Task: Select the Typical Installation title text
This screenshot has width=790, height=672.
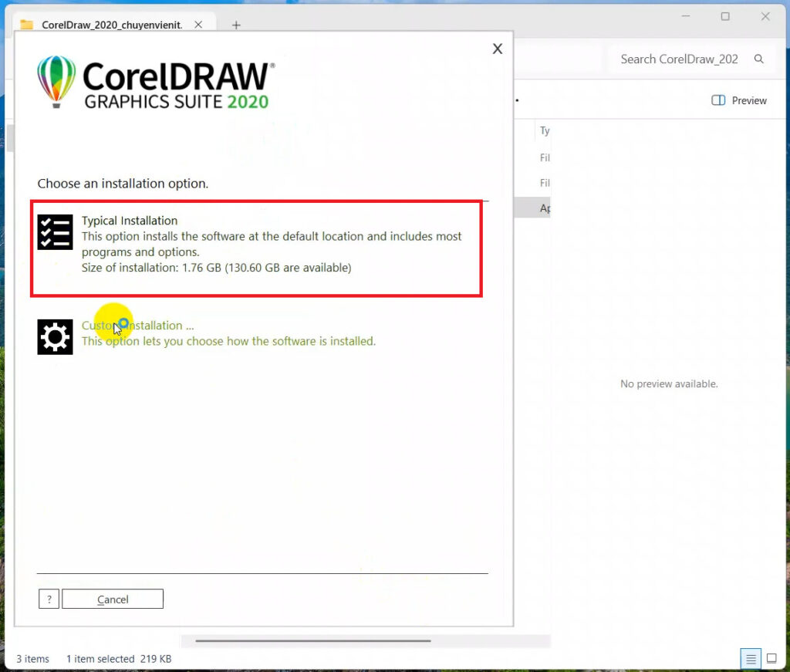Action: coord(130,221)
